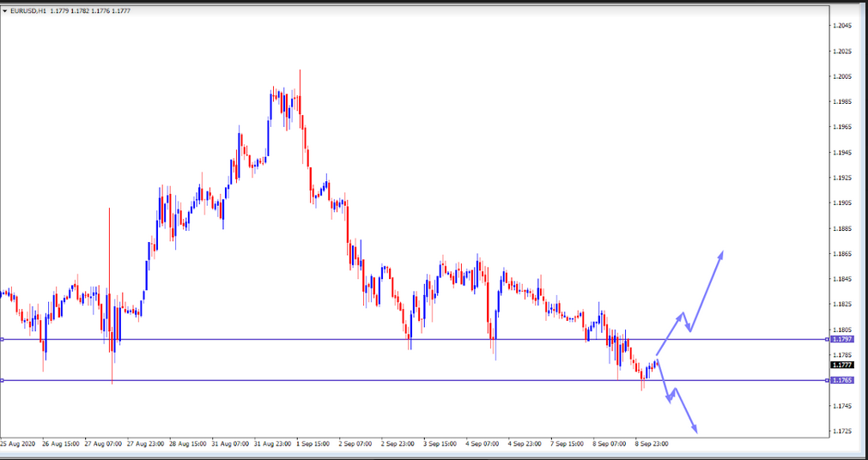
Task: Click the 8 Sep 23:00 time label
Action: 652,445
